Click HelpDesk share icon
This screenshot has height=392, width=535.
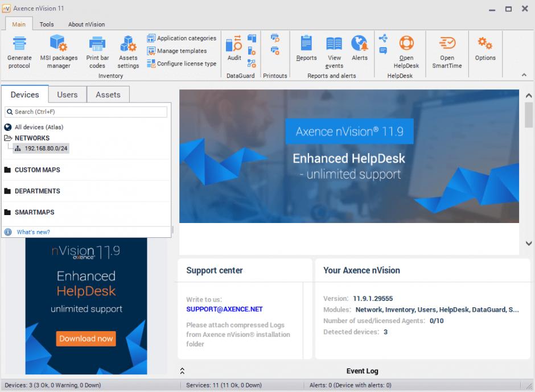[x=383, y=38]
